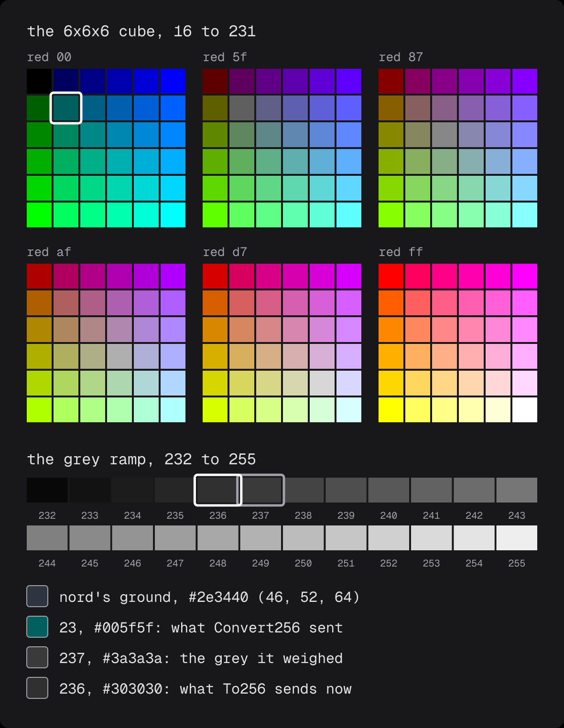Click grey ramp swatch 241
Screen dimensions: 564x728
click(431, 490)
